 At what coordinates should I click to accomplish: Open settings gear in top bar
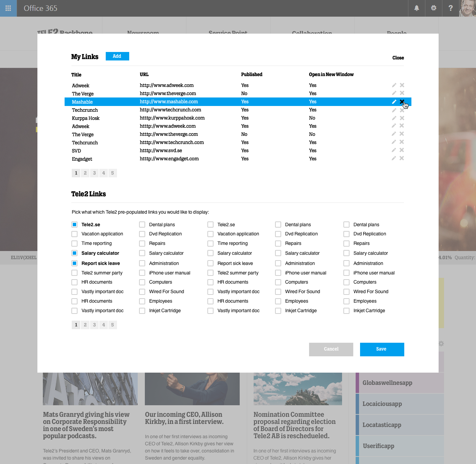point(434,8)
